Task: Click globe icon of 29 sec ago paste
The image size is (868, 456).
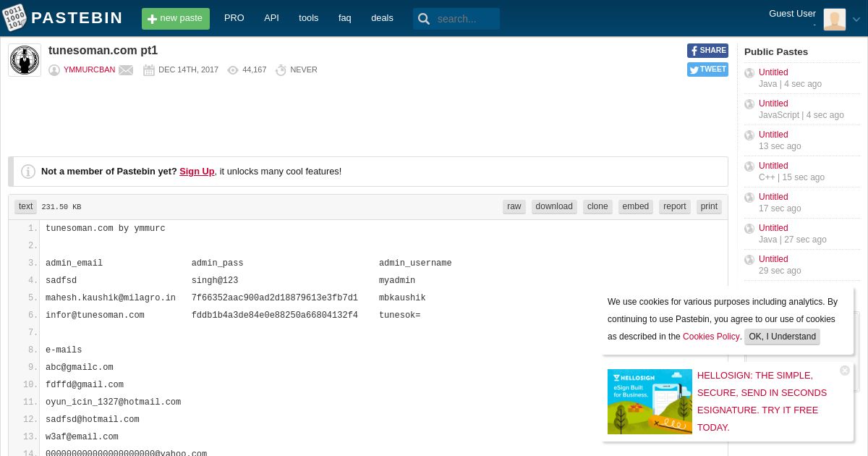Action: tap(749, 260)
